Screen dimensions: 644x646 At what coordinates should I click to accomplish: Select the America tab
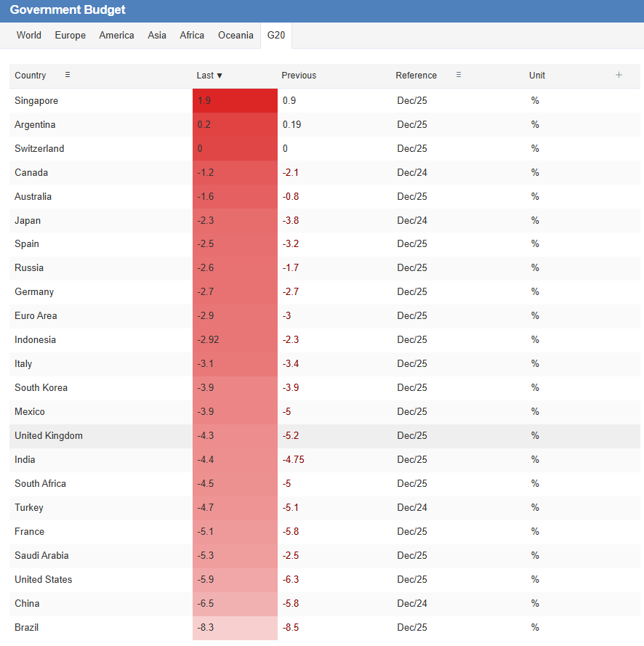pos(116,36)
